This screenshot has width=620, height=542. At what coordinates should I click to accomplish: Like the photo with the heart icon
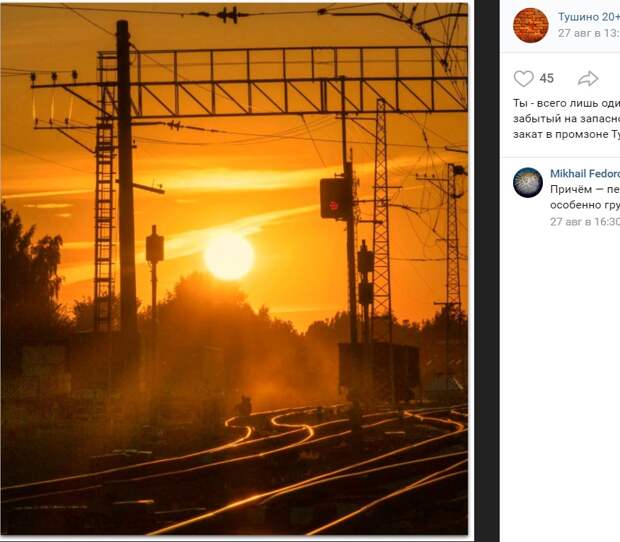click(524, 78)
